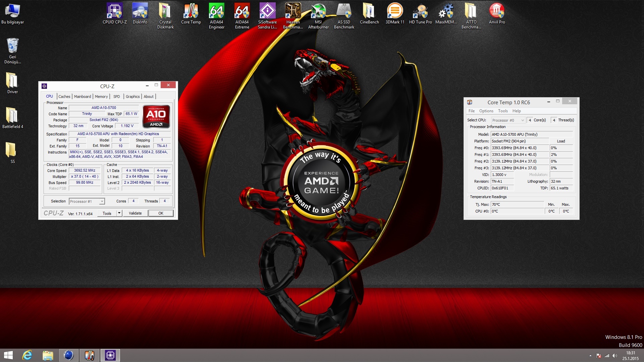Open ATTO Benchmark folder icon
Viewport: 644px width, 362px height.
[471, 16]
